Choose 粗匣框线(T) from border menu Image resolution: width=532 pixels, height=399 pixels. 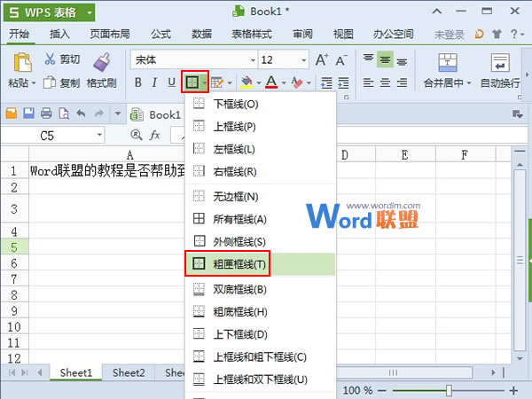pos(260,263)
